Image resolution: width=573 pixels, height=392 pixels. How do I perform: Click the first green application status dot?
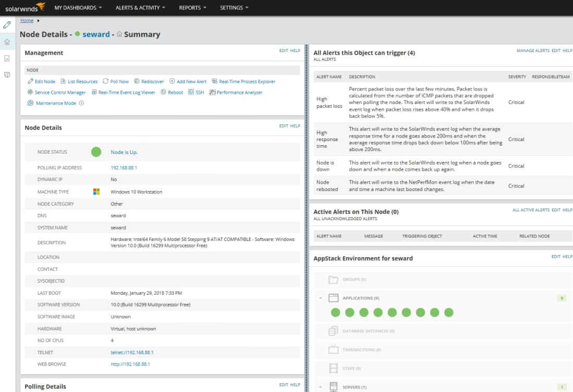335,312
